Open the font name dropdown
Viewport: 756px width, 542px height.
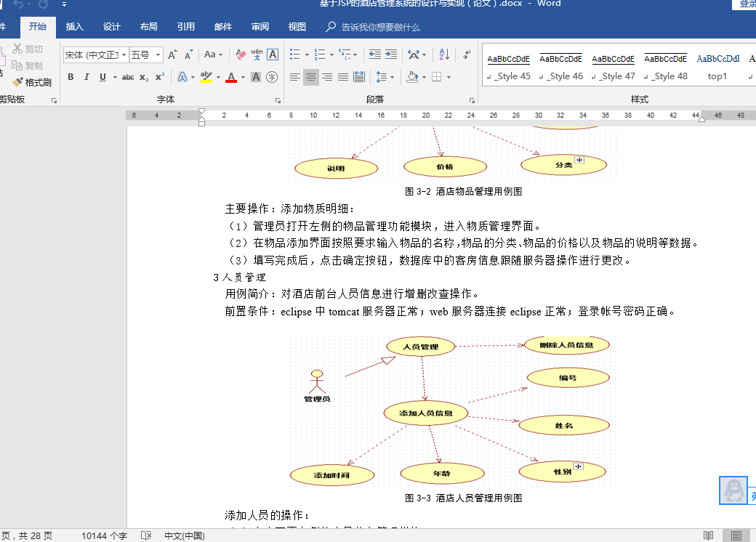(x=124, y=55)
